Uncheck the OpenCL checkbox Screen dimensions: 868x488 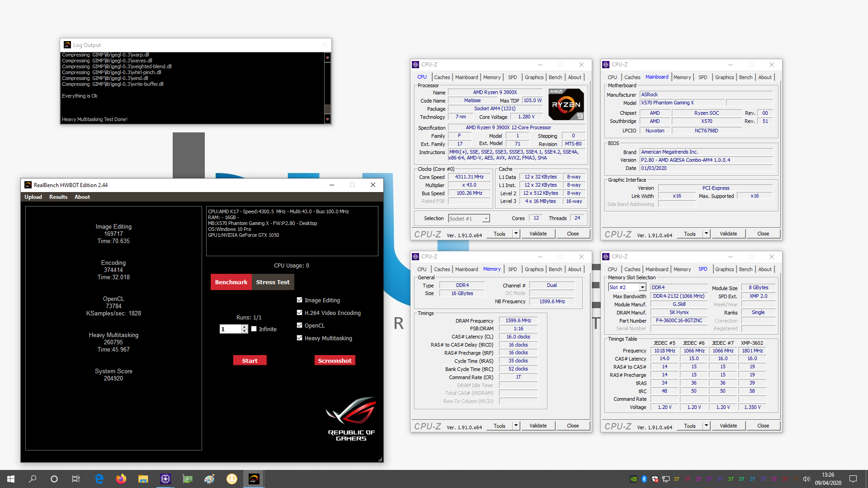299,325
